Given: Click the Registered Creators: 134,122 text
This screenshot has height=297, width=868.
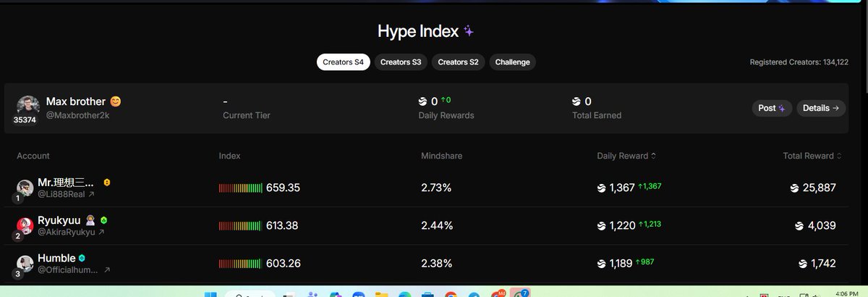Looking at the screenshot, I should pyautogui.click(x=799, y=62).
